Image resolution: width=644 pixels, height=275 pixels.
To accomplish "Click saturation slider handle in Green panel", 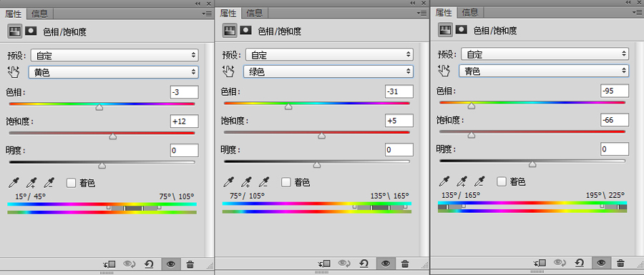I will pyautogui.click(x=321, y=135).
